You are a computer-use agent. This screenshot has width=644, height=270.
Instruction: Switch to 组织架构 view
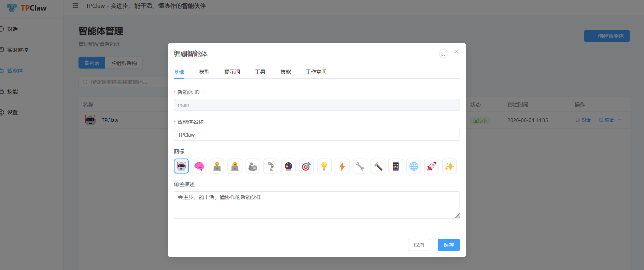[124, 63]
